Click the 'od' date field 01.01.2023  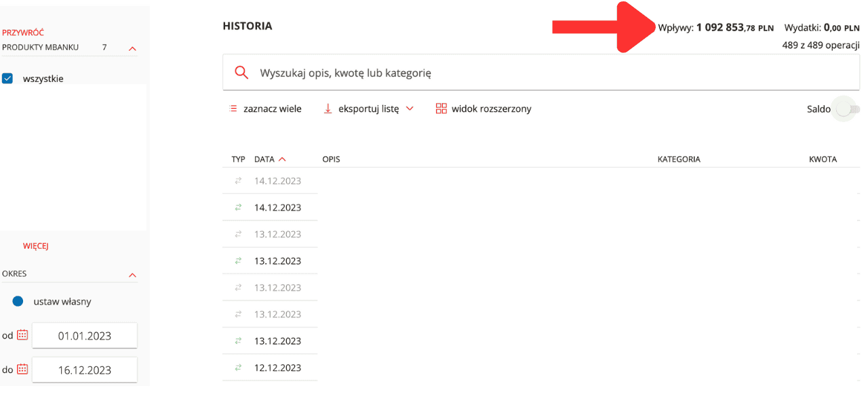coord(85,336)
